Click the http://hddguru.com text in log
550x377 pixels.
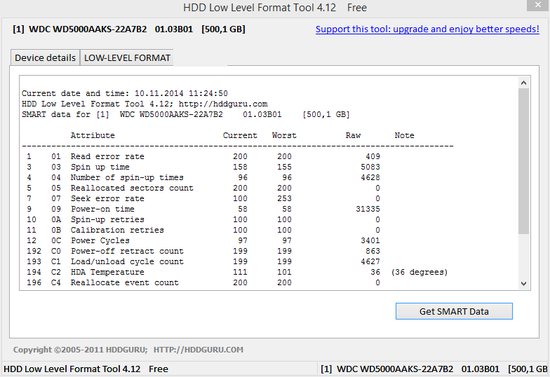(223, 104)
